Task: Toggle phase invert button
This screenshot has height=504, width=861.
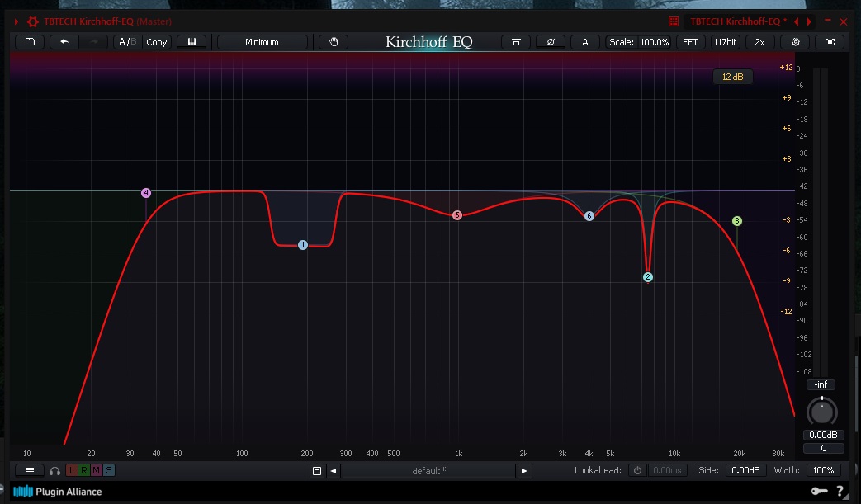Action: pyautogui.click(x=551, y=42)
